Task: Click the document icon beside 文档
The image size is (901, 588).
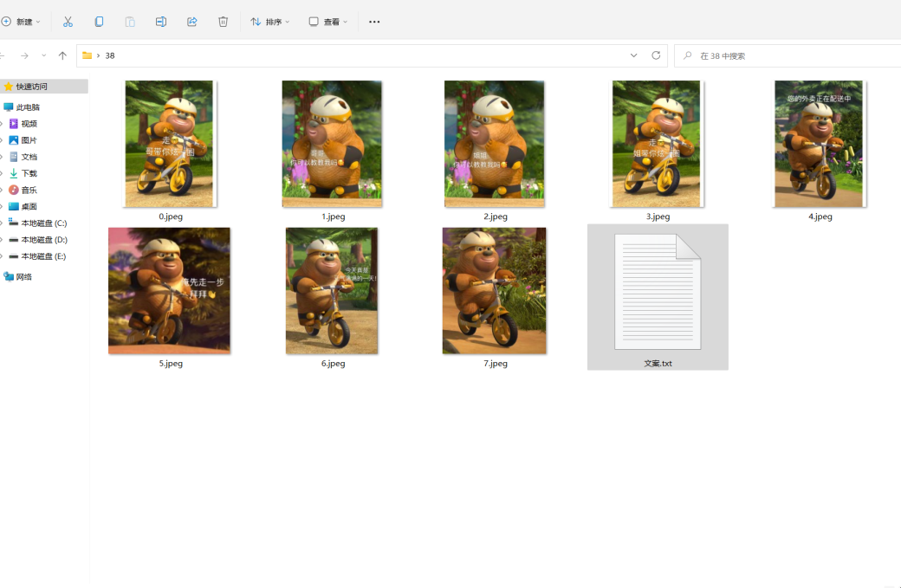Action: (x=14, y=157)
